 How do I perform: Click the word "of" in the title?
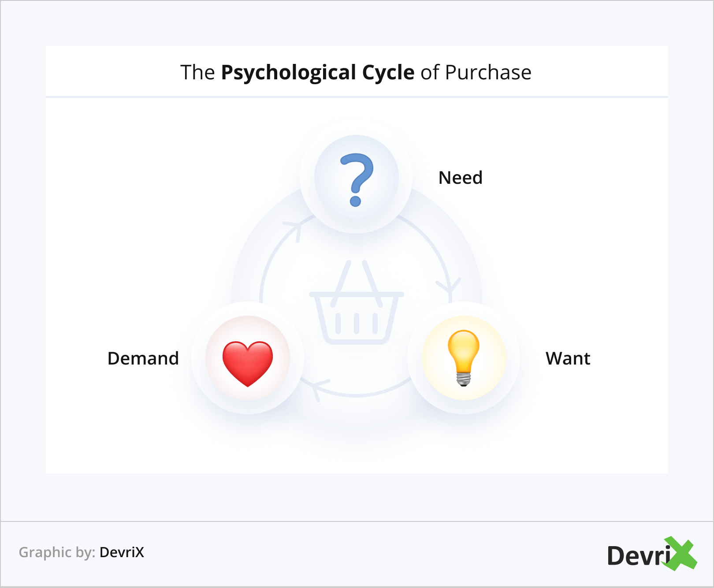pos(430,73)
